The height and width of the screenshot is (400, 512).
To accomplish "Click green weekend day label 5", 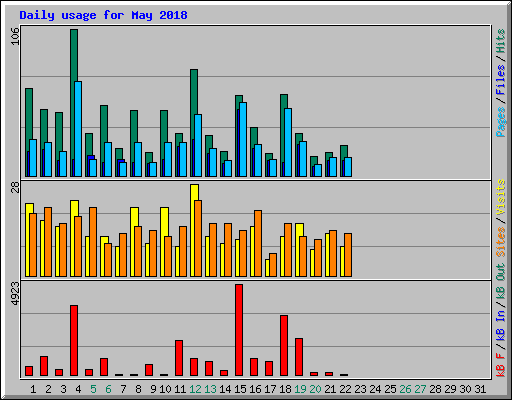I will pyautogui.click(x=93, y=389).
